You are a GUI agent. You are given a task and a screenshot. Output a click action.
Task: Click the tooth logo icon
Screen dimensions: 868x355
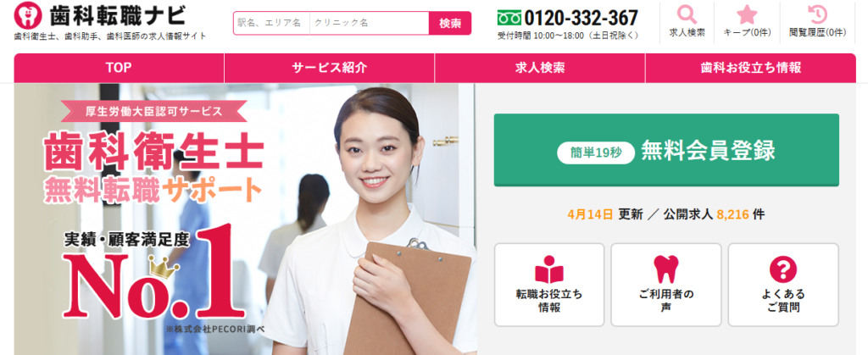tap(28, 15)
